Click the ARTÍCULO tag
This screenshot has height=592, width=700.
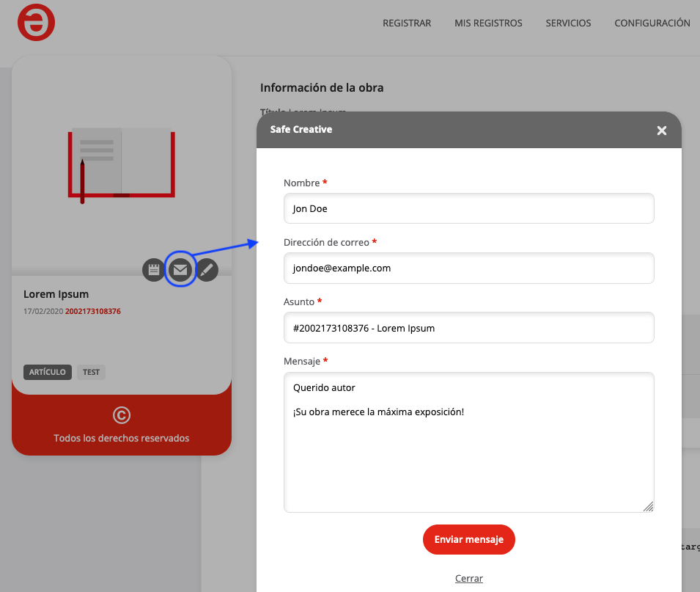point(48,372)
